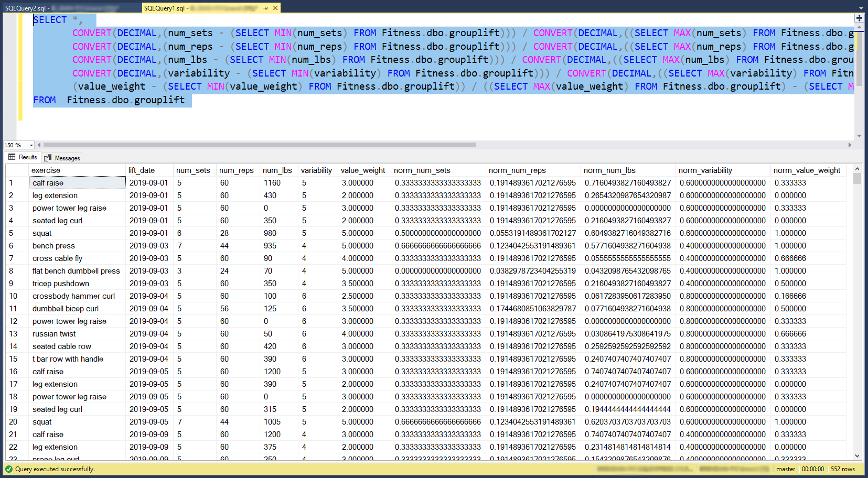Select the variability column header
Screen dimensions: 868x478
tap(318, 170)
